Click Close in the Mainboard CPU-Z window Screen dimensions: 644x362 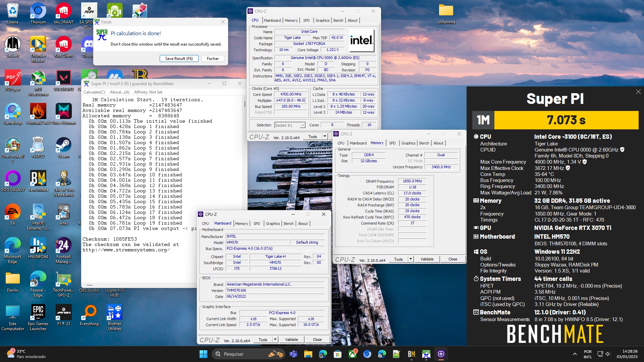pyautogui.click(x=317, y=340)
